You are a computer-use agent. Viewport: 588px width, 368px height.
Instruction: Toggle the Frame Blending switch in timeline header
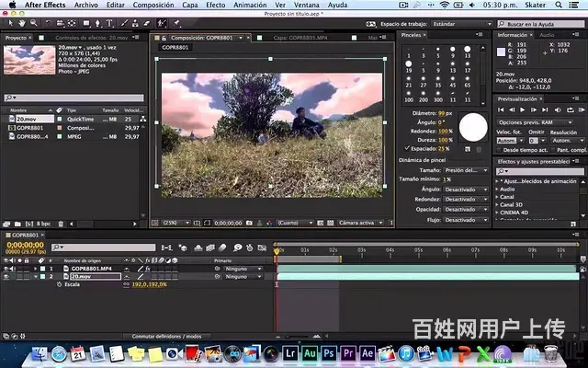point(210,247)
